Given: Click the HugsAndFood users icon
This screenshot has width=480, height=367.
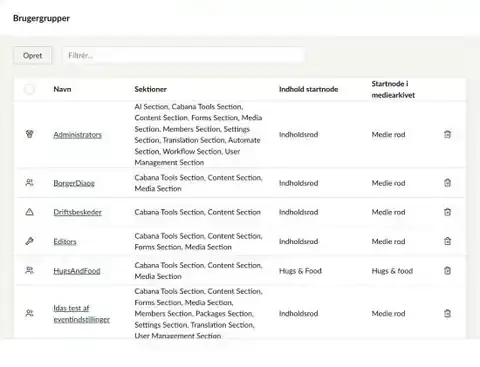Looking at the screenshot, I should tap(29, 270).
